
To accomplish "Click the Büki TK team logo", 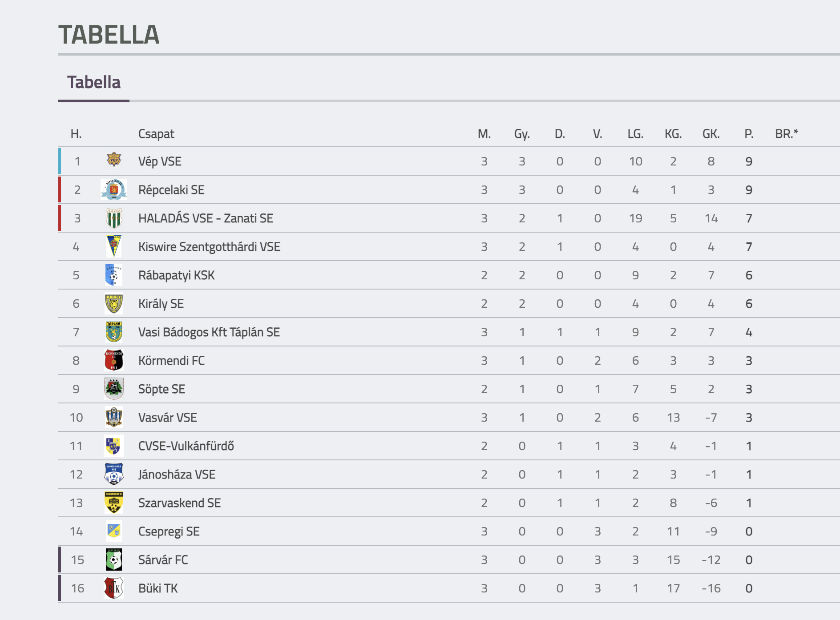I will point(114,588).
